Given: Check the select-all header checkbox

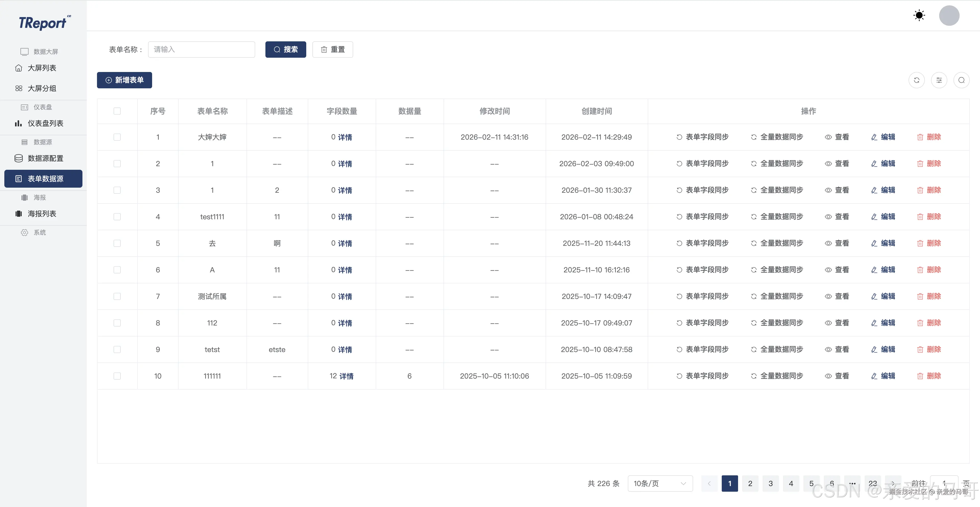Looking at the screenshot, I should pyautogui.click(x=117, y=111).
